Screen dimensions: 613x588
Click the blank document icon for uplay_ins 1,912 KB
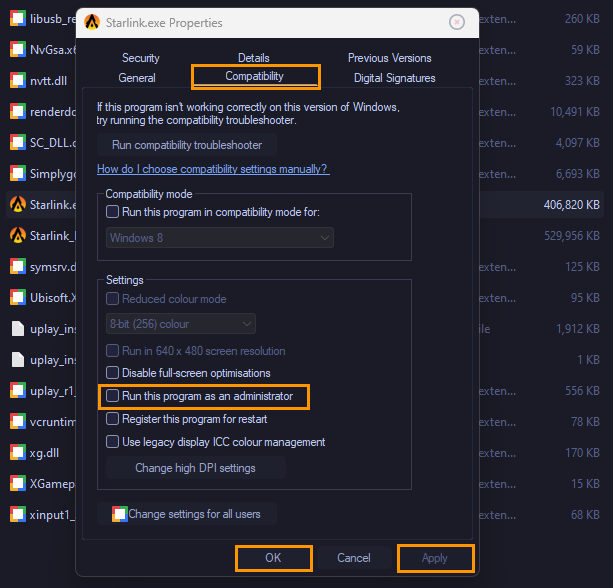tap(18, 328)
